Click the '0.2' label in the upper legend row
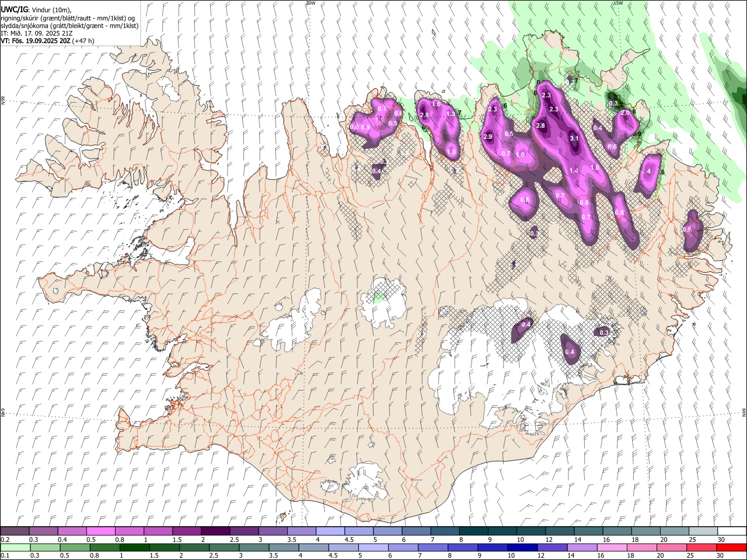Viewport: 747px width, 560px height. pos(5,540)
